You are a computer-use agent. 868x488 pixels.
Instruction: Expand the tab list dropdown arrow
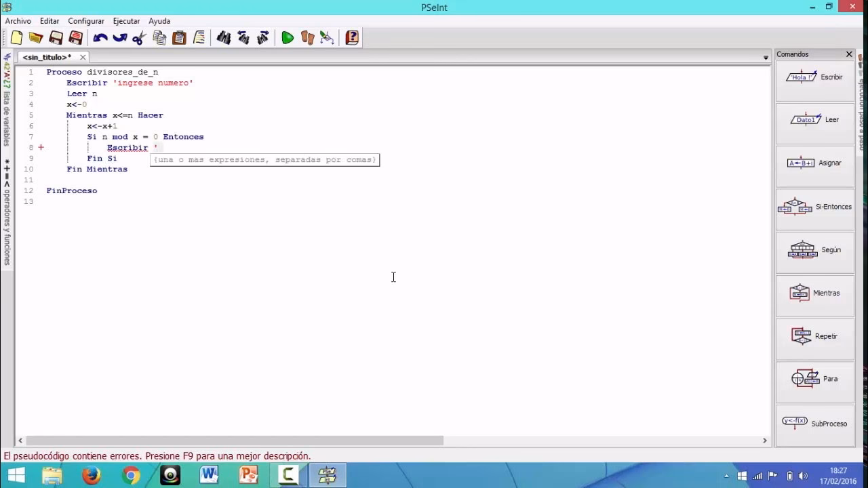(x=766, y=58)
